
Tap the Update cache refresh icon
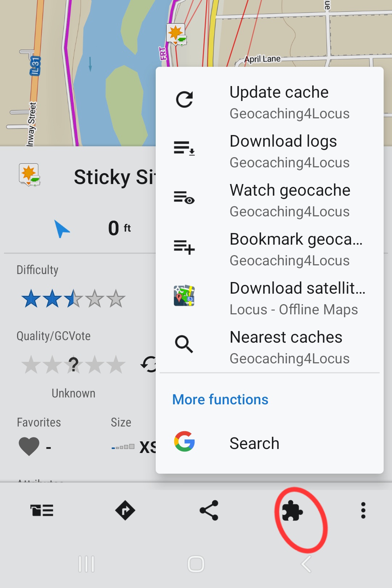[x=184, y=99]
